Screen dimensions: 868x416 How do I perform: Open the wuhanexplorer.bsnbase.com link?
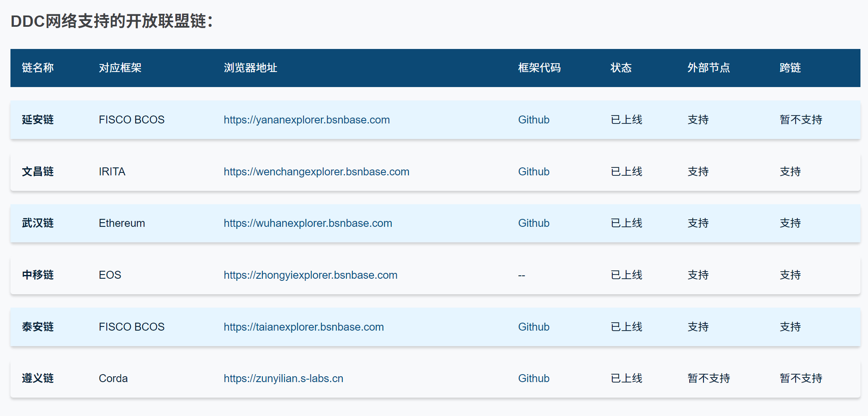(308, 223)
